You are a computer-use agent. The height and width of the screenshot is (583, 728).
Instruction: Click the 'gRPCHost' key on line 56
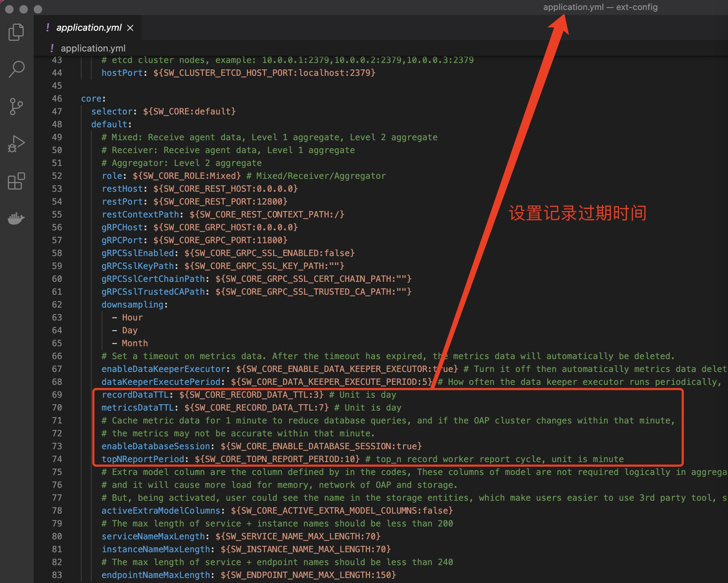[122, 227]
